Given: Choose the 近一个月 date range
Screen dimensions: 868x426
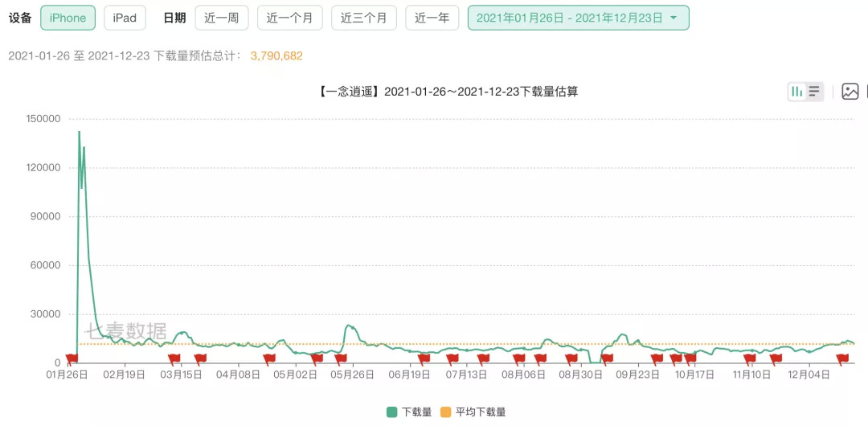Looking at the screenshot, I should (289, 18).
